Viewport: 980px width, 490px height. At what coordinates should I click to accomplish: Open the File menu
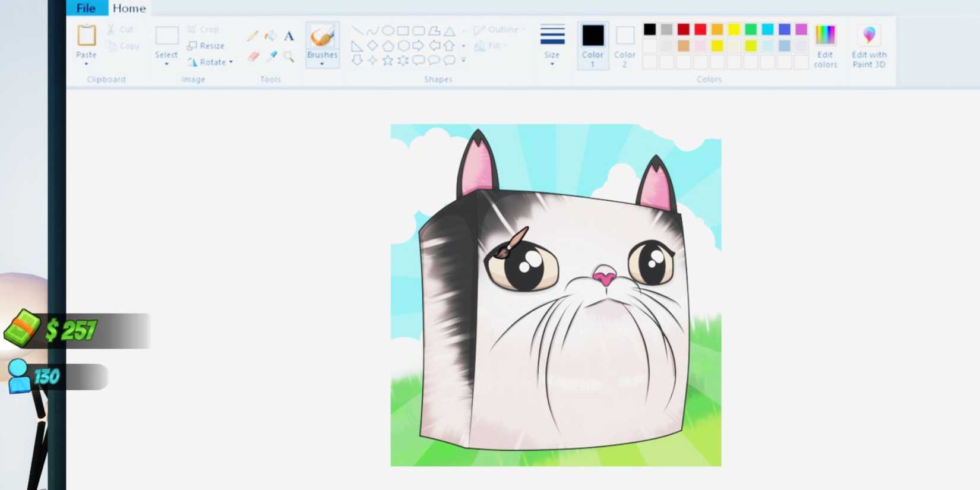(x=86, y=8)
